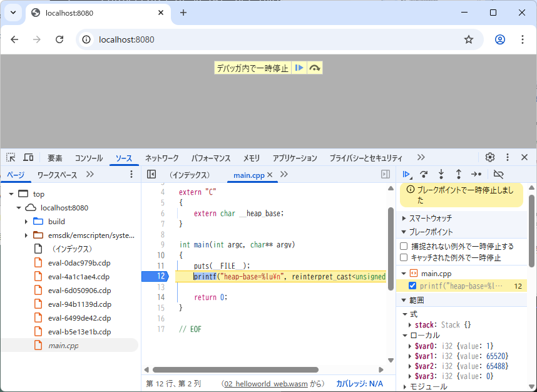The height and width of the screenshot is (392, 537).
Task: Step over from paused overlay banner
Action: click(x=314, y=68)
